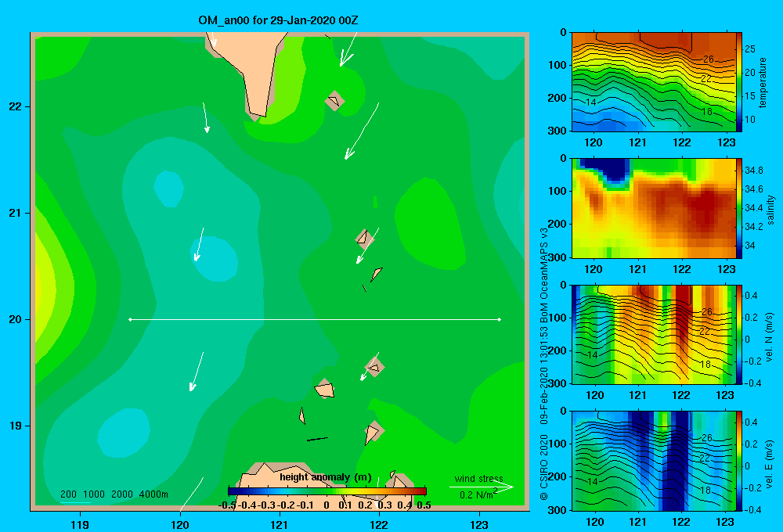The image size is (783, 532).
Task: Open the vel. E section thumbnail
Action: point(654,461)
